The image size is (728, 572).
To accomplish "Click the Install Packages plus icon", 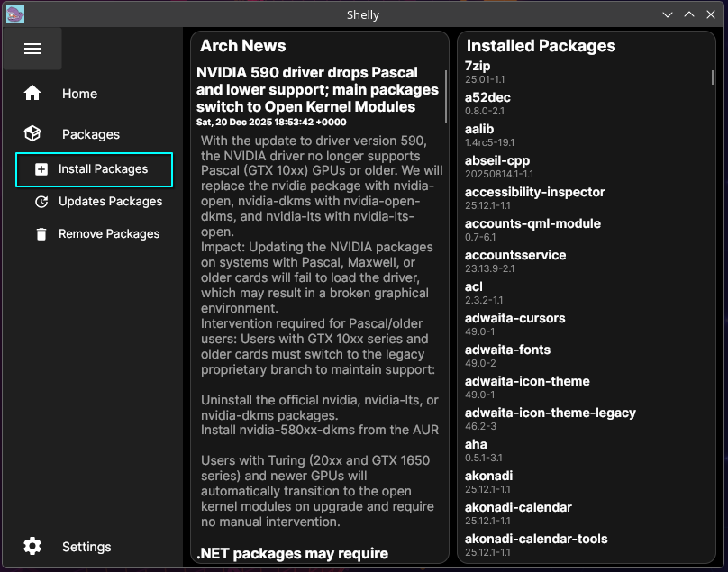I will [x=41, y=169].
